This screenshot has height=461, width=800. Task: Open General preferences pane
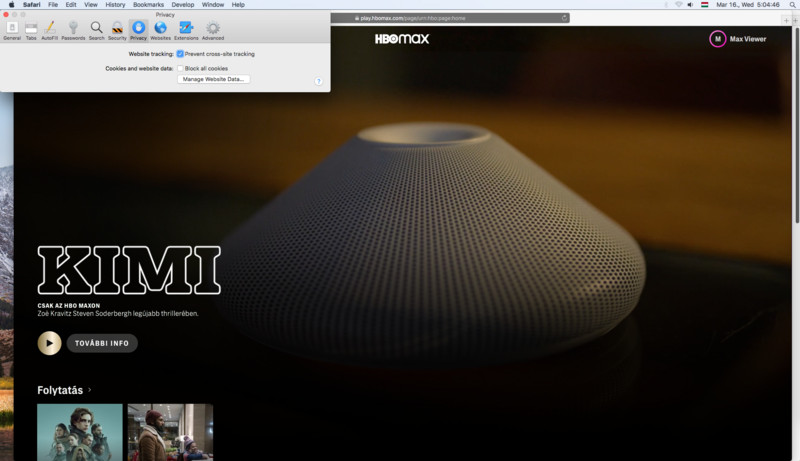pos(12,31)
